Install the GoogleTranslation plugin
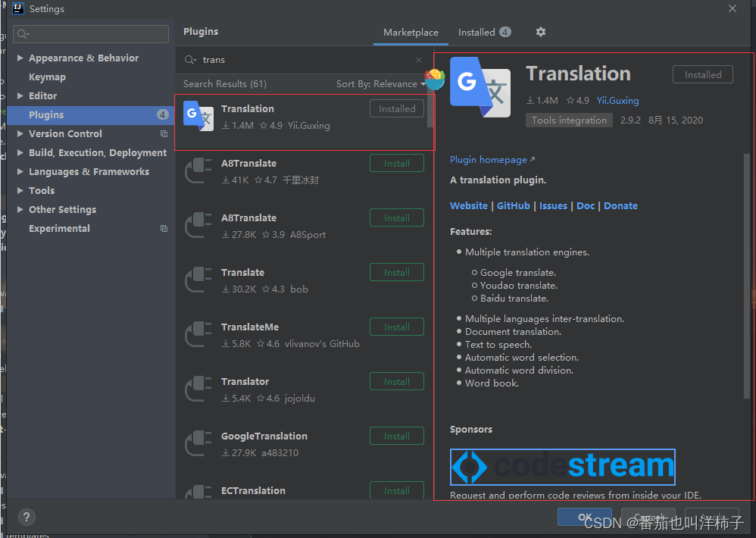 coord(397,436)
